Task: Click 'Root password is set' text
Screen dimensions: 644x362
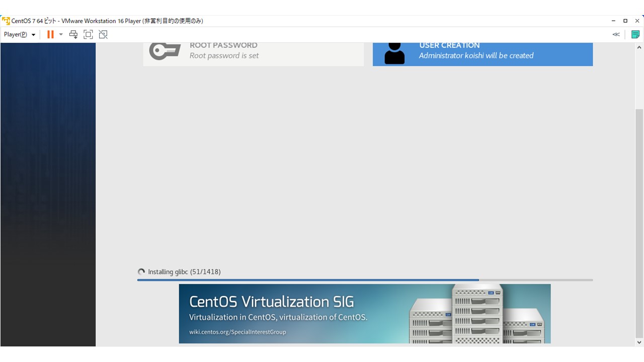Action: (224, 56)
